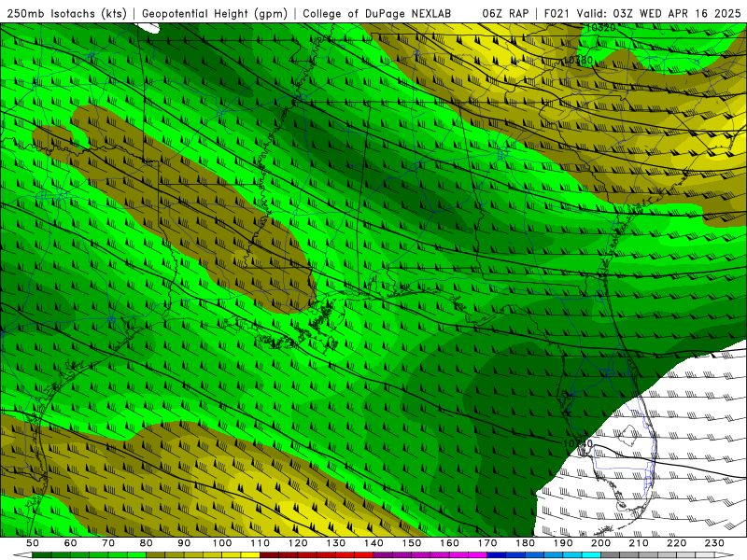Screen dimensions: 747x560
Task: Click the right arrow end of the colorbar
Action: [x=725, y=555]
